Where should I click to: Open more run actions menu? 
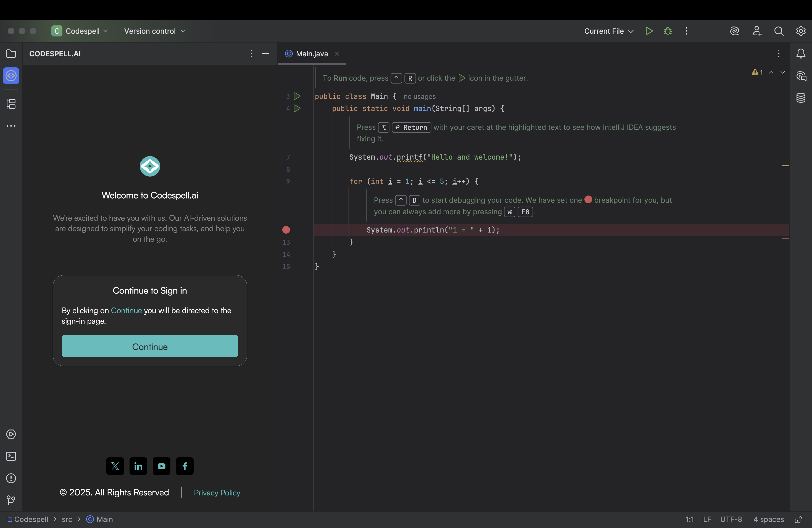coord(686,31)
